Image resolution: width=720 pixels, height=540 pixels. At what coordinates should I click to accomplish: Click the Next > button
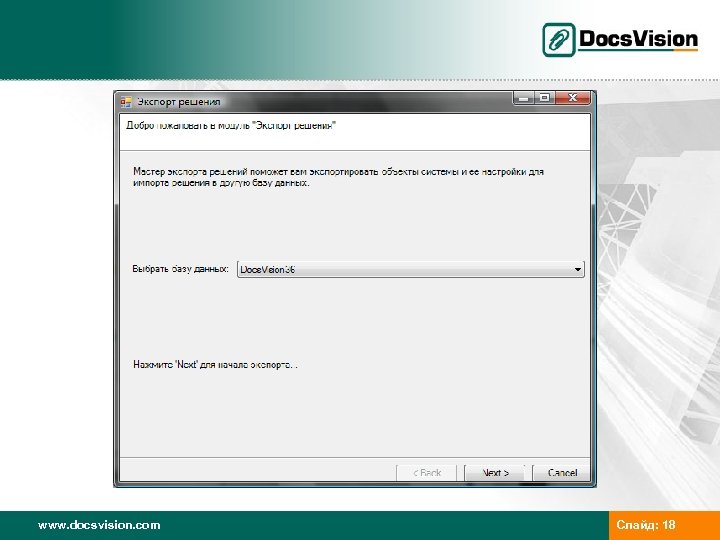tap(495, 472)
